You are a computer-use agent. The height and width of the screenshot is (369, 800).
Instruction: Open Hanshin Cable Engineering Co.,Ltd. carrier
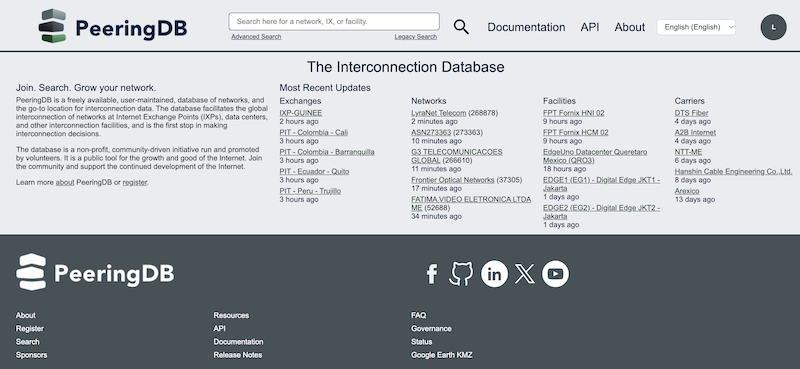(733, 171)
